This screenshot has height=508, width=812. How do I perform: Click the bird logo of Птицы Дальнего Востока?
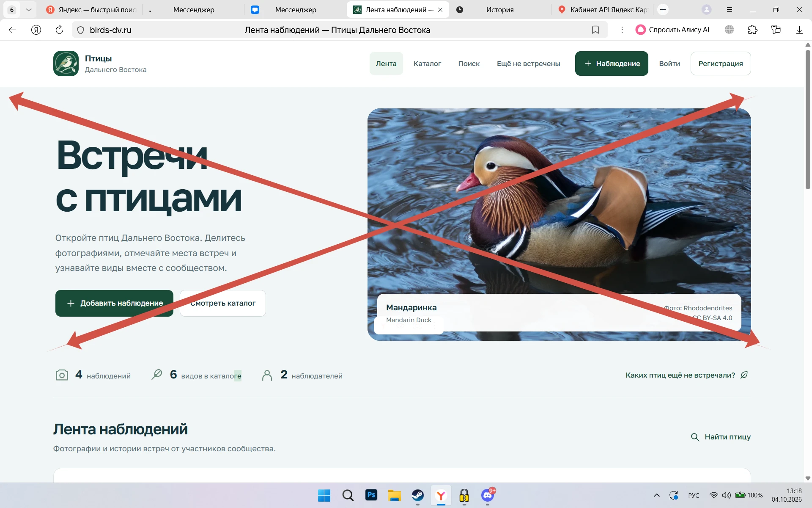[66, 63]
